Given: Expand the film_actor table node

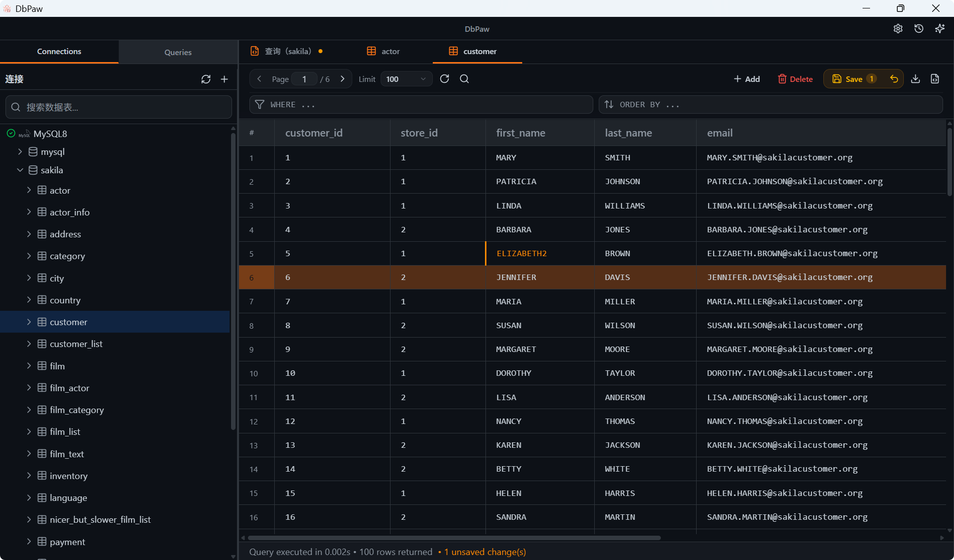Looking at the screenshot, I should tap(29, 388).
